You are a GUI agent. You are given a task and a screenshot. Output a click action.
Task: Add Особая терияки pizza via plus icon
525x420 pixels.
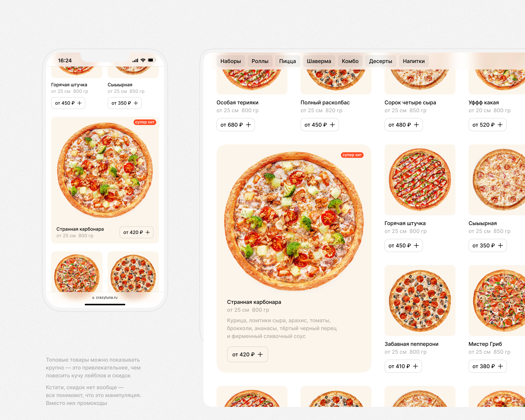[x=248, y=125]
